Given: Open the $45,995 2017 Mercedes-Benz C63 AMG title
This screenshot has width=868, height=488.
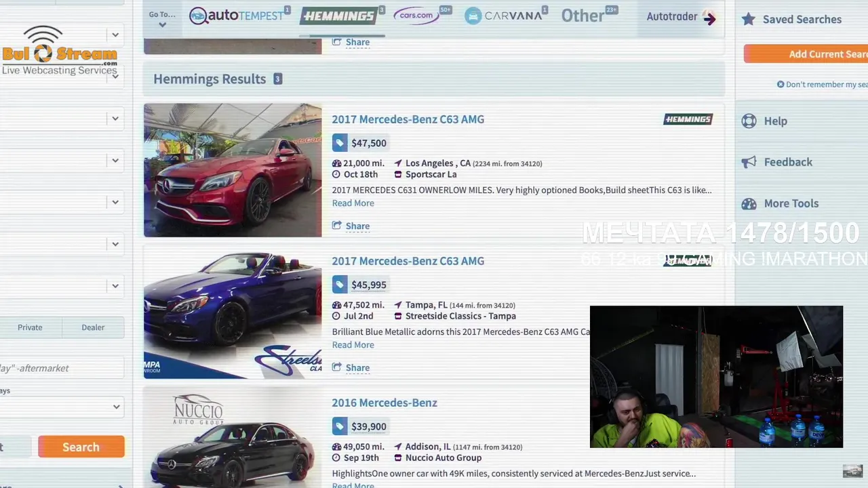Looking at the screenshot, I should pyautogui.click(x=408, y=261).
